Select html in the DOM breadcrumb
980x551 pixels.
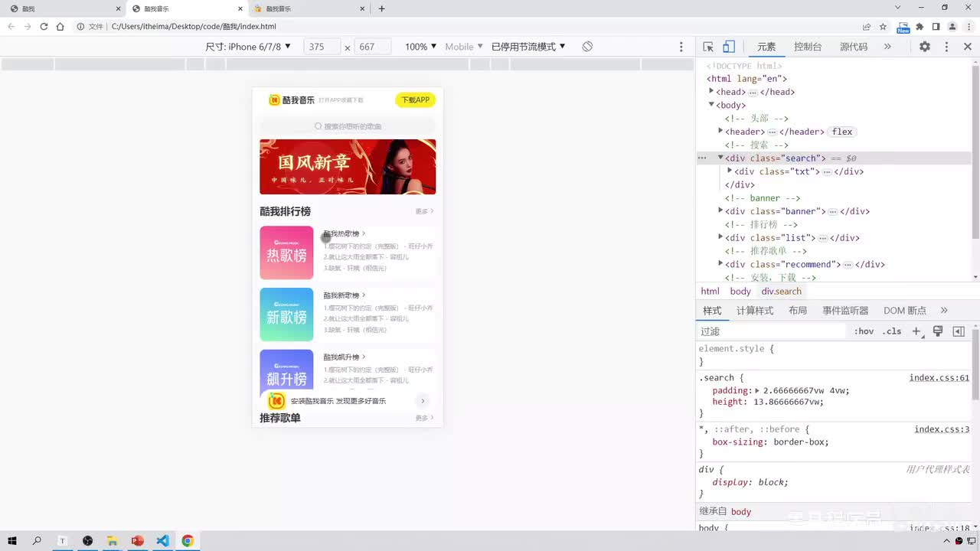click(x=710, y=292)
